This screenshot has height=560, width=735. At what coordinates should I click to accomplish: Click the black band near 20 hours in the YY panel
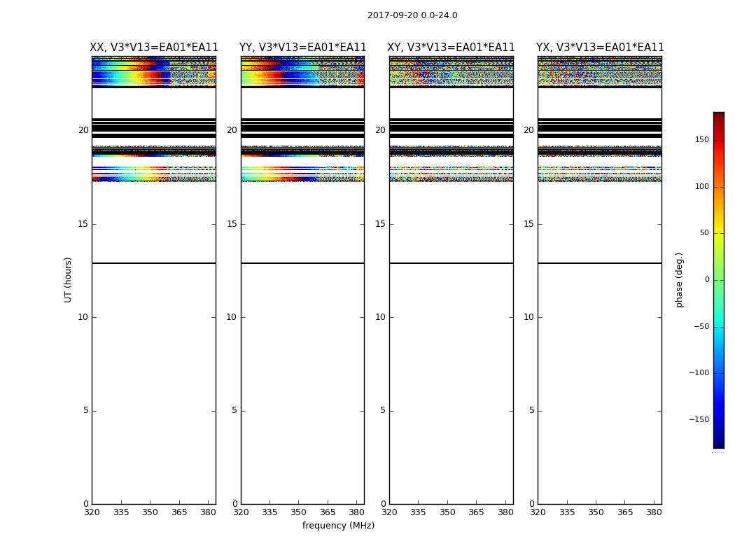pyautogui.click(x=303, y=128)
